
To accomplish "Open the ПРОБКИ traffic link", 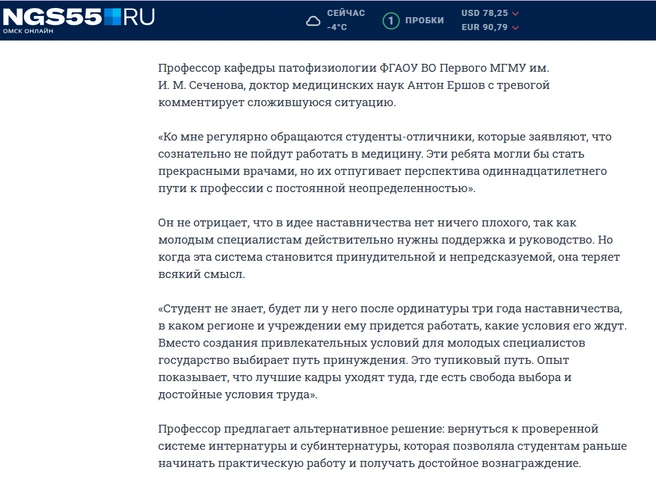I will point(424,20).
